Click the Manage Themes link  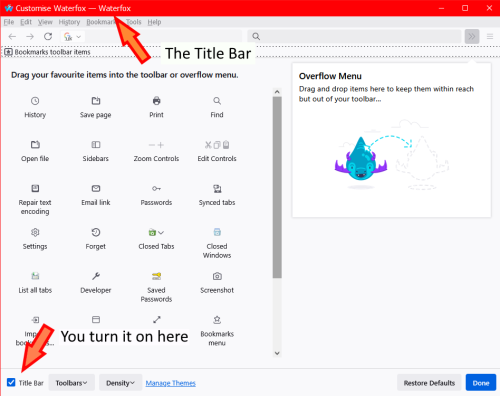click(171, 383)
